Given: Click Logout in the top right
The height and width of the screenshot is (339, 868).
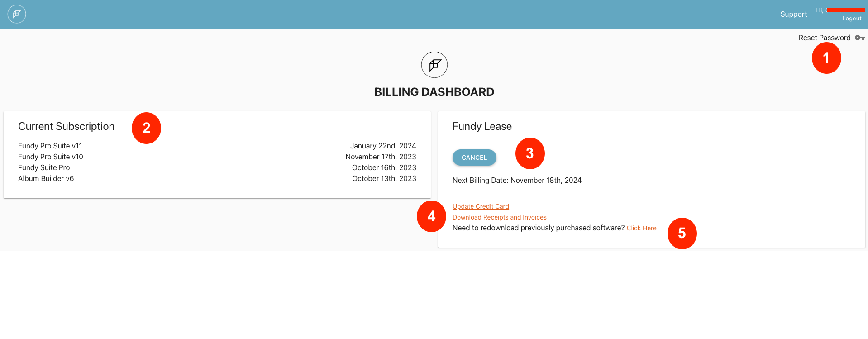Looking at the screenshot, I should point(851,18).
